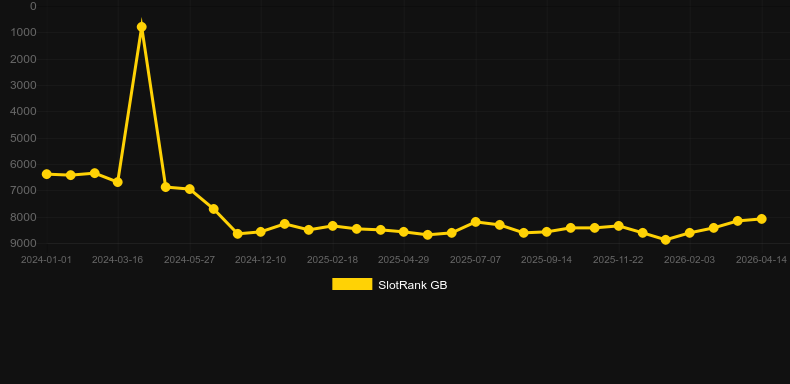This screenshot has height=384, width=790.
Task: Click the 2024-03-16 x-axis date label
Action: (117, 260)
